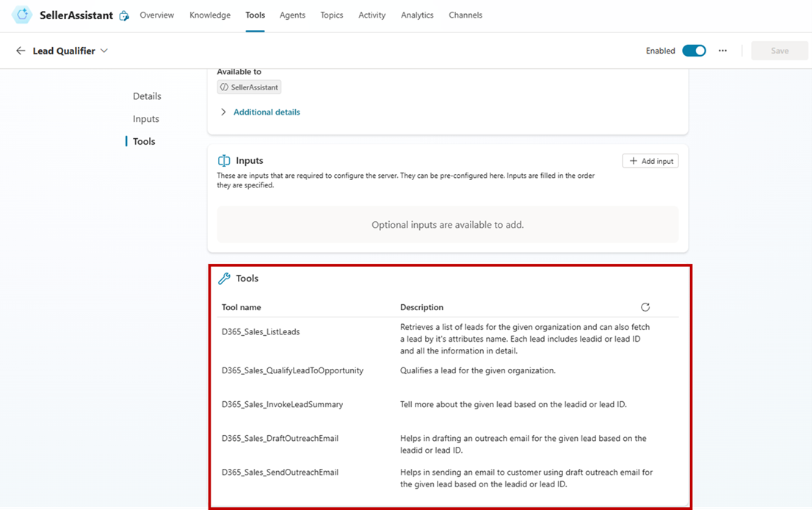Select Inputs in the side navigation

pyautogui.click(x=146, y=119)
